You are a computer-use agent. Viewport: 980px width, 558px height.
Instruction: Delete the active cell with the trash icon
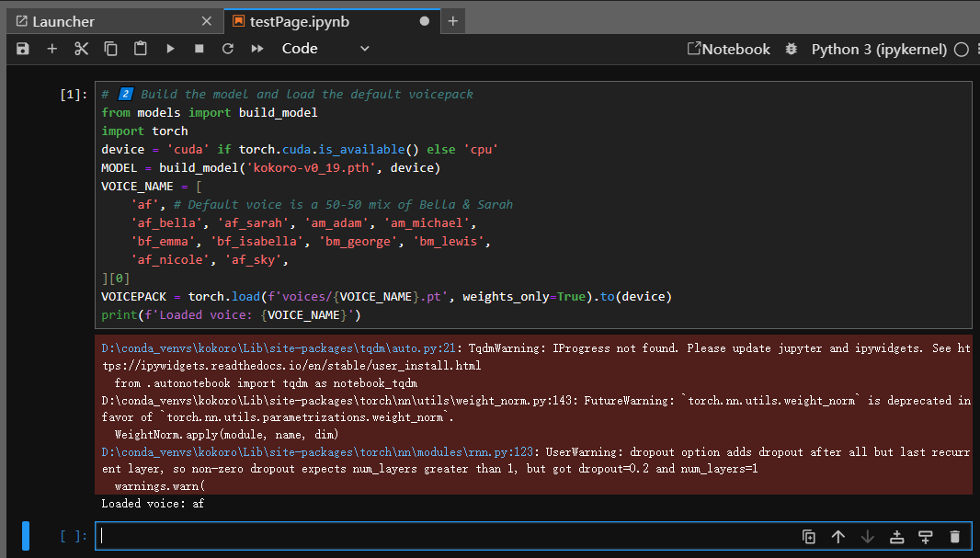[954, 537]
